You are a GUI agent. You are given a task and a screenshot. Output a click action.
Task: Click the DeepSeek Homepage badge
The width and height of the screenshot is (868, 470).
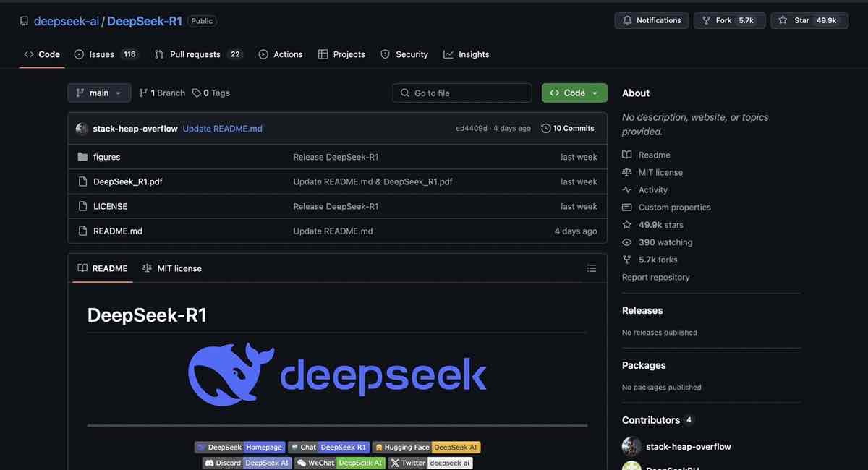click(x=239, y=448)
